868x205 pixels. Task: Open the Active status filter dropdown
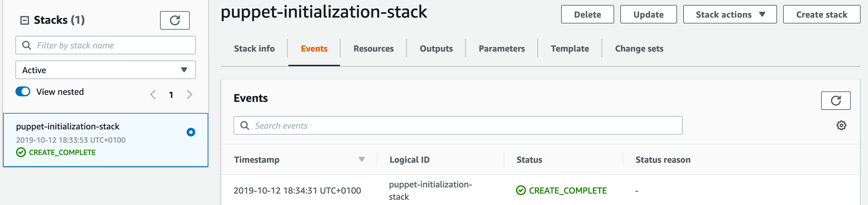[x=105, y=70]
